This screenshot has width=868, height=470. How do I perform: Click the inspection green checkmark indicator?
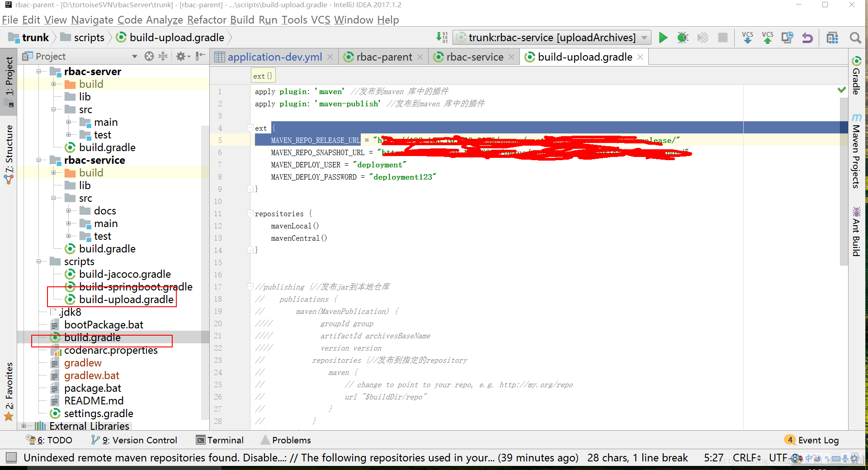[x=841, y=90]
